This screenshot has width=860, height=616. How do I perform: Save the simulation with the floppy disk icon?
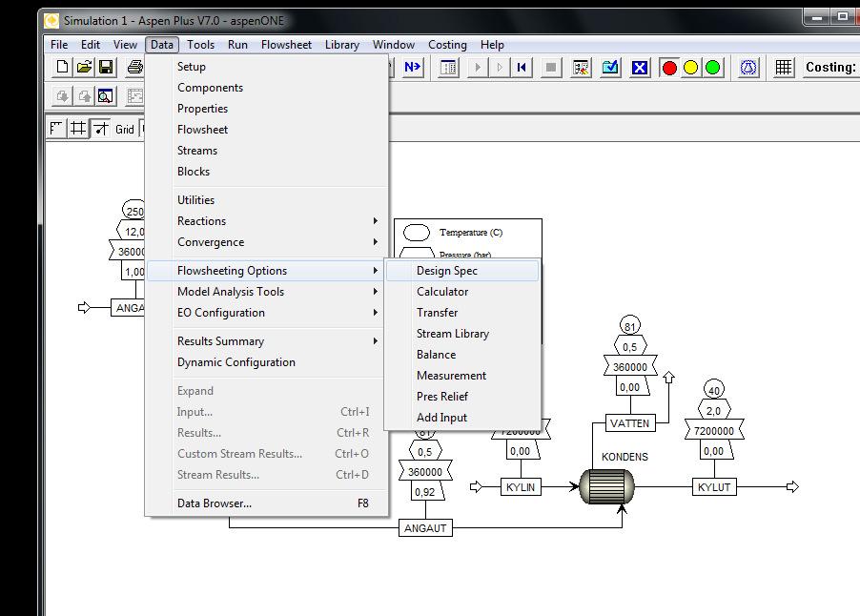click(x=106, y=67)
